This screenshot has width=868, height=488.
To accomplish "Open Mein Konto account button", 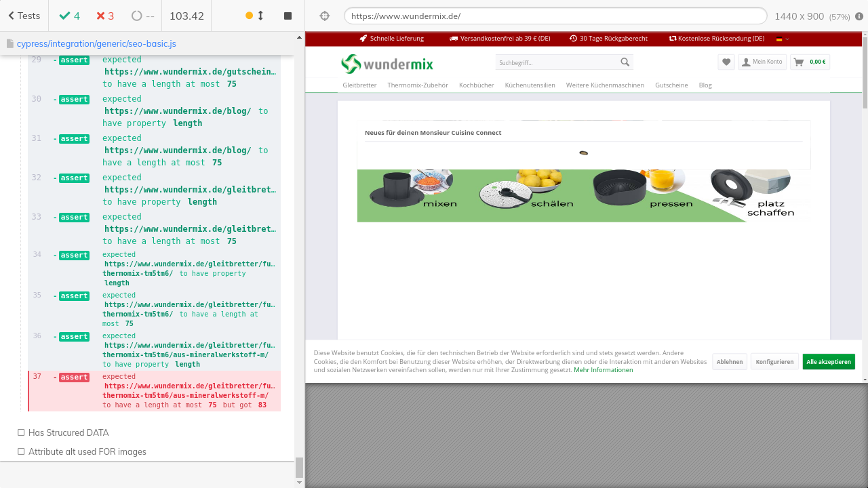I will pos(762,62).
